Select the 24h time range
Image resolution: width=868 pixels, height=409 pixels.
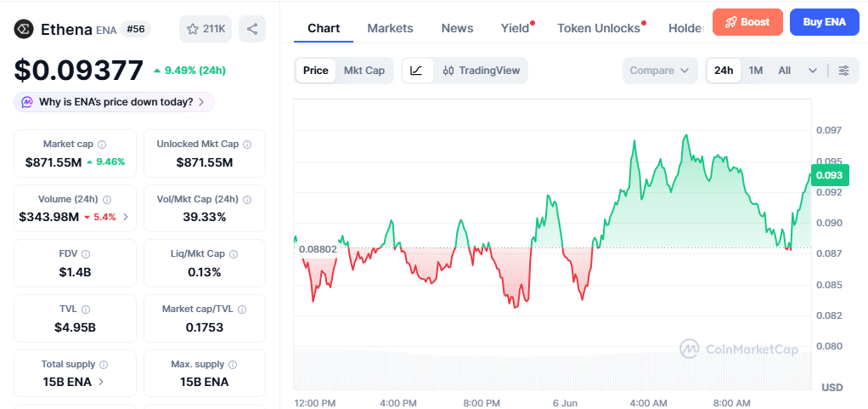pos(724,71)
